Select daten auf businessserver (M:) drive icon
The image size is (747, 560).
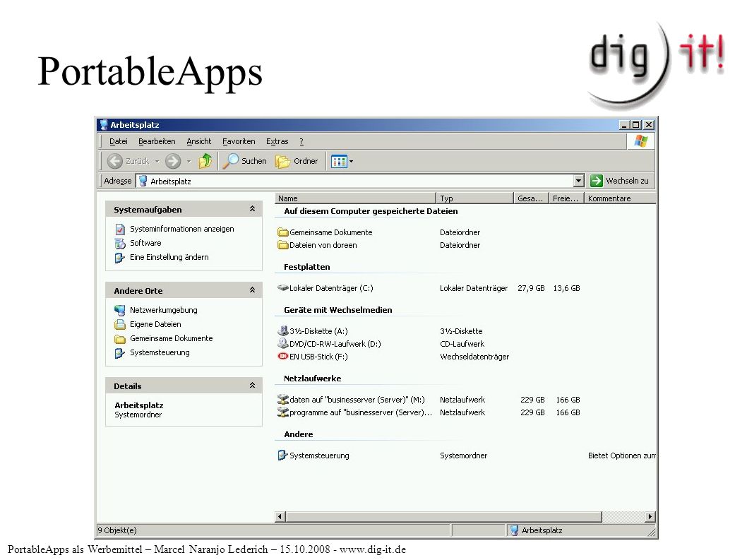coord(283,400)
